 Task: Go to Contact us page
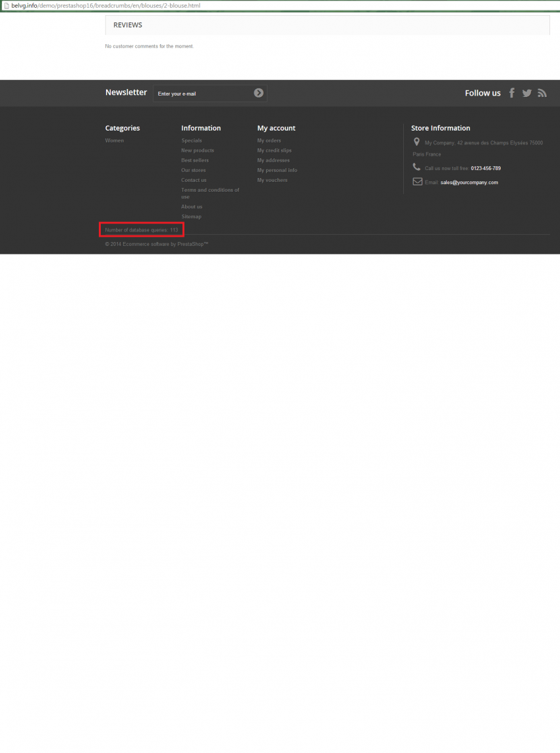tap(194, 180)
